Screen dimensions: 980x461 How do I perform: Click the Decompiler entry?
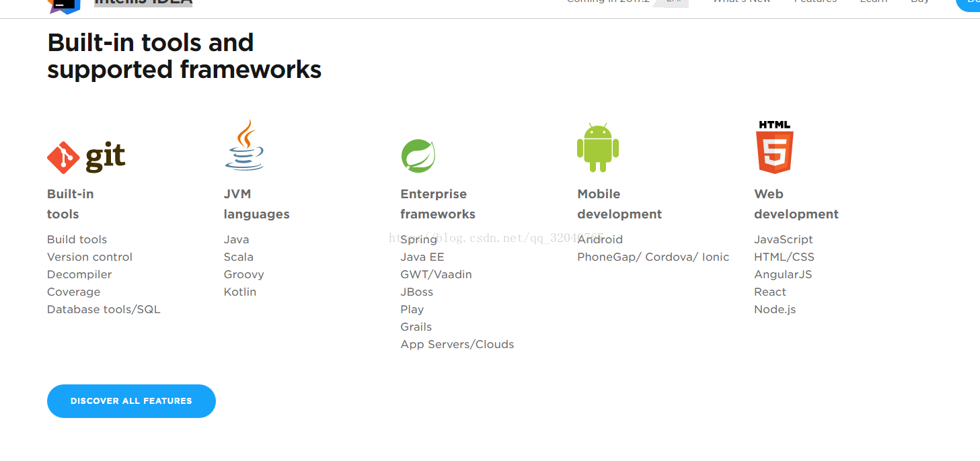[x=79, y=274]
